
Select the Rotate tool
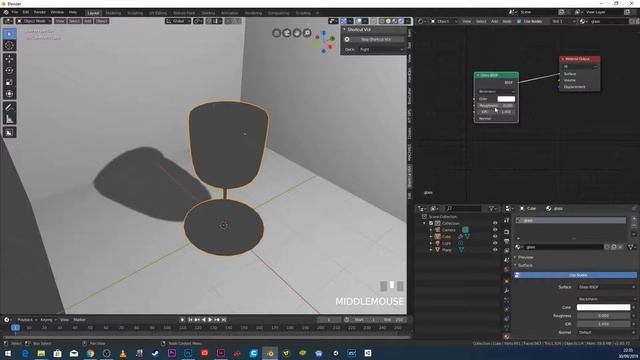9,70
